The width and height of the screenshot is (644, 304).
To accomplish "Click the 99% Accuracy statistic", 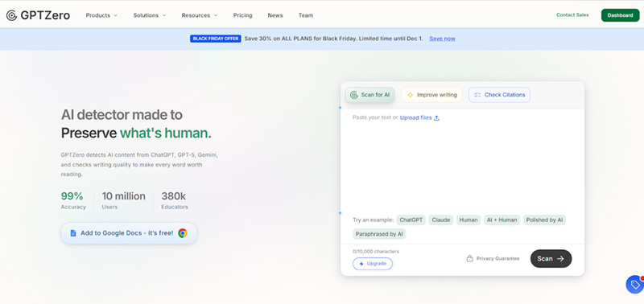I will (73, 200).
